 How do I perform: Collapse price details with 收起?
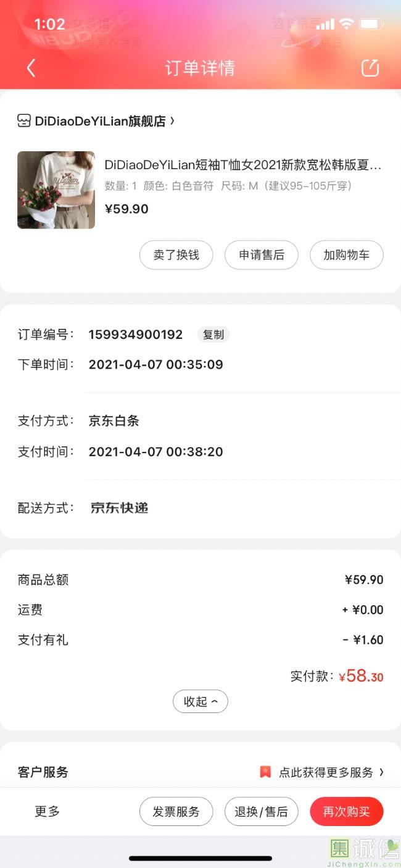pos(200,701)
